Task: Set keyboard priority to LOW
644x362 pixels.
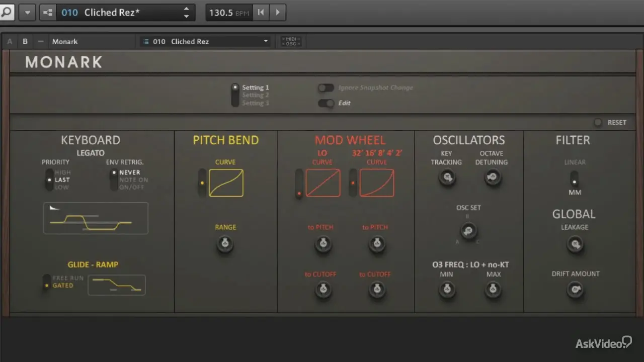Action: tap(62, 188)
